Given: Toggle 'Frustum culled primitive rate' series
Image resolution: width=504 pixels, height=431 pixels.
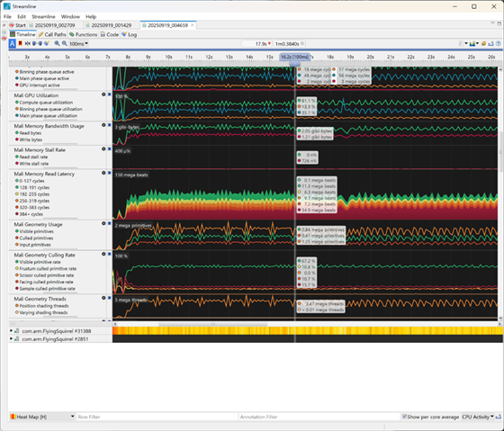Looking at the screenshot, I should coord(46,269).
